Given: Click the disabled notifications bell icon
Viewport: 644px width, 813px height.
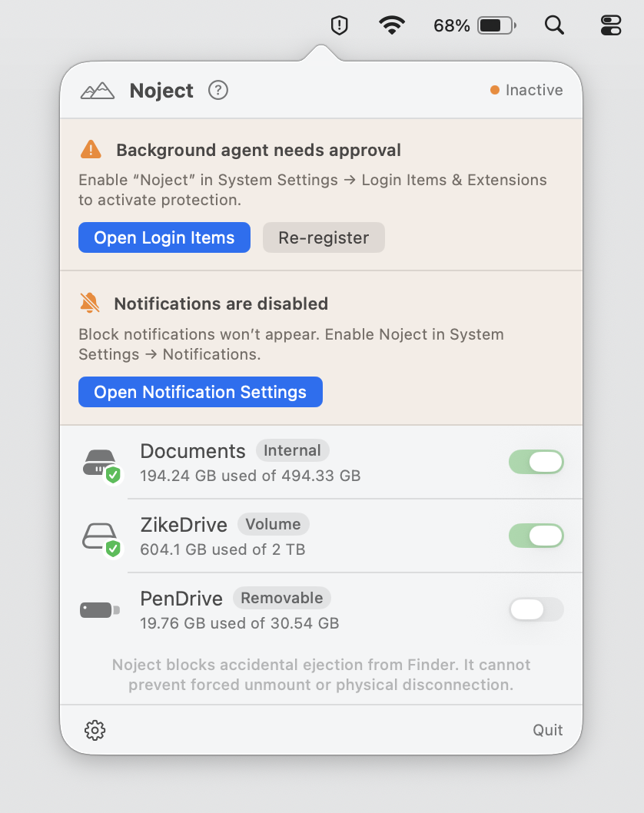Looking at the screenshot, I should click(x=90, y=303).
